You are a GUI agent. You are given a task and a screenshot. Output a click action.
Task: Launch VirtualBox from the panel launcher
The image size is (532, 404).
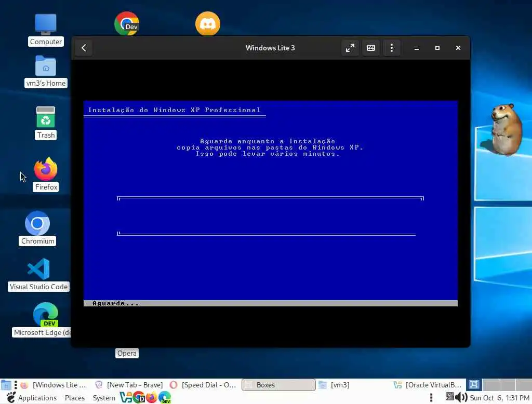tap(126, 397)
